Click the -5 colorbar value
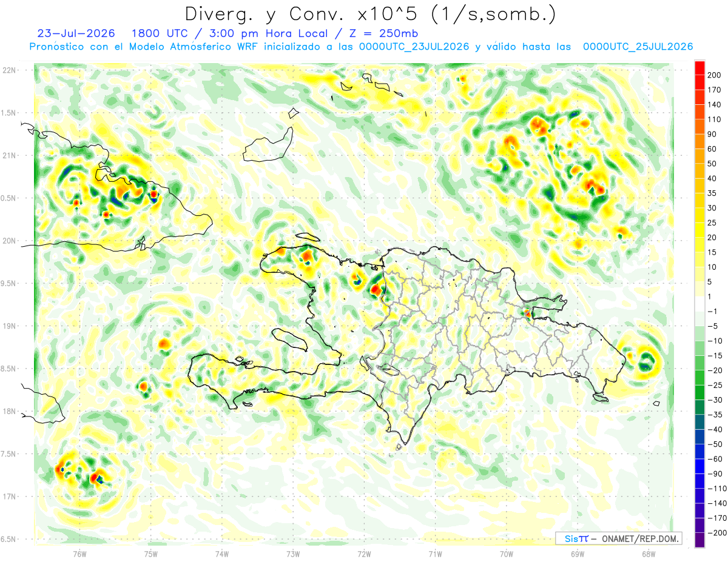Screen dimensions: 728x562 (714, 326)
